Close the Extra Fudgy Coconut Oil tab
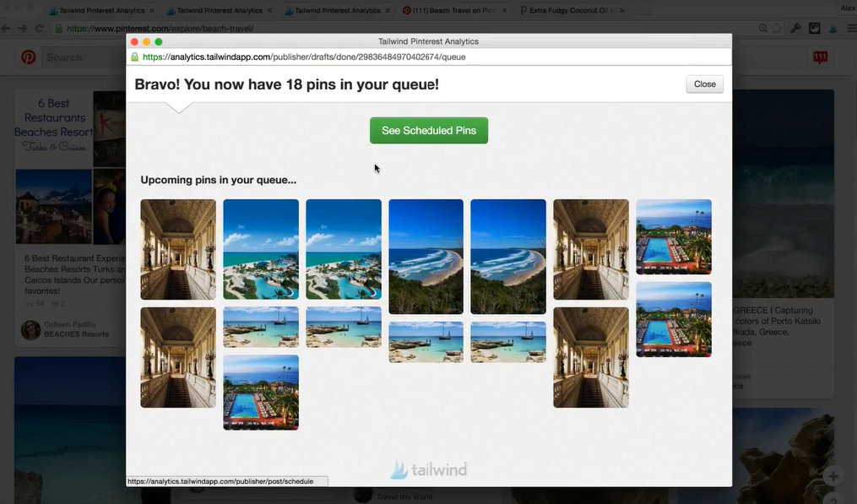 [x=622, y=10]
